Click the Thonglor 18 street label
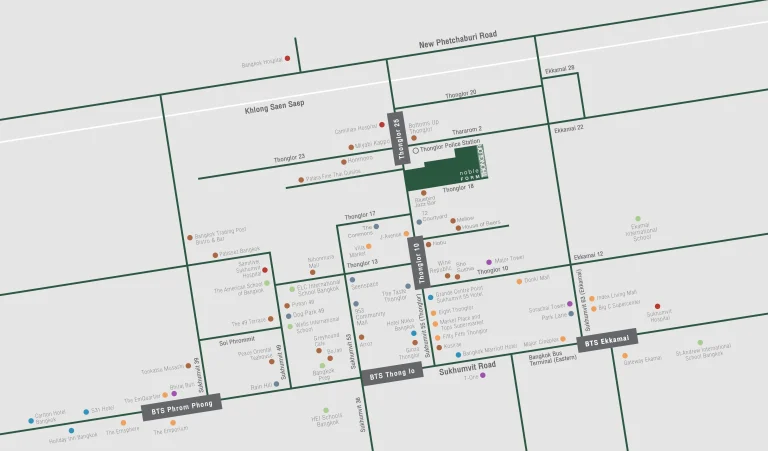Screen dimensions: 768x451 coord(458,188)
